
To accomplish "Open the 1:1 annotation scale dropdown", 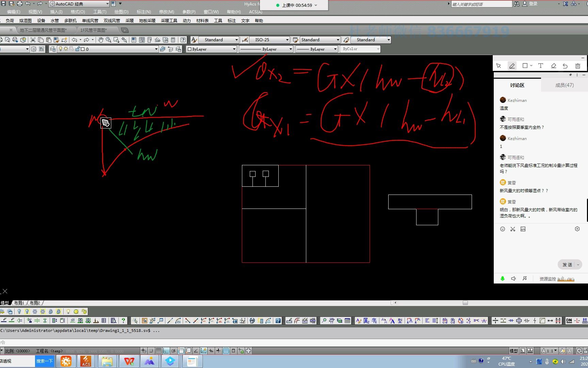I will (549, 351).
